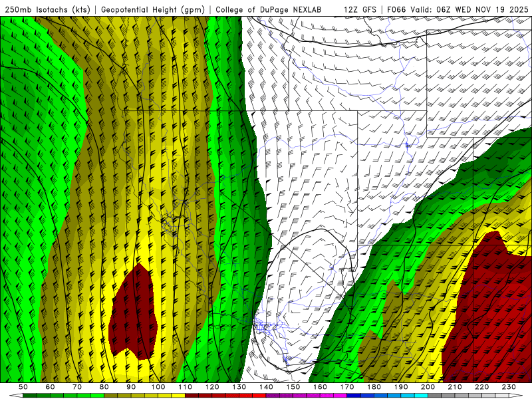This screenshot has width=532, height=399.
Task: Click the '170' color bar label
Action: click(x=346, y=387)
